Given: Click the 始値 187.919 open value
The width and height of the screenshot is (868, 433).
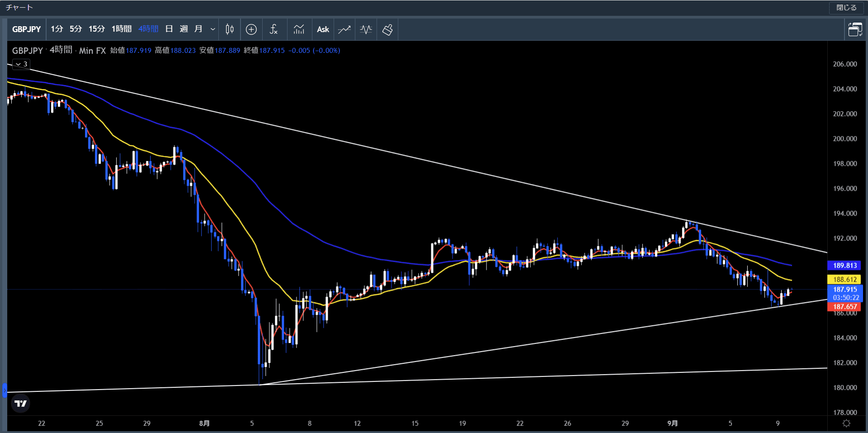Looking at the screenshot, I should (131, 51).
